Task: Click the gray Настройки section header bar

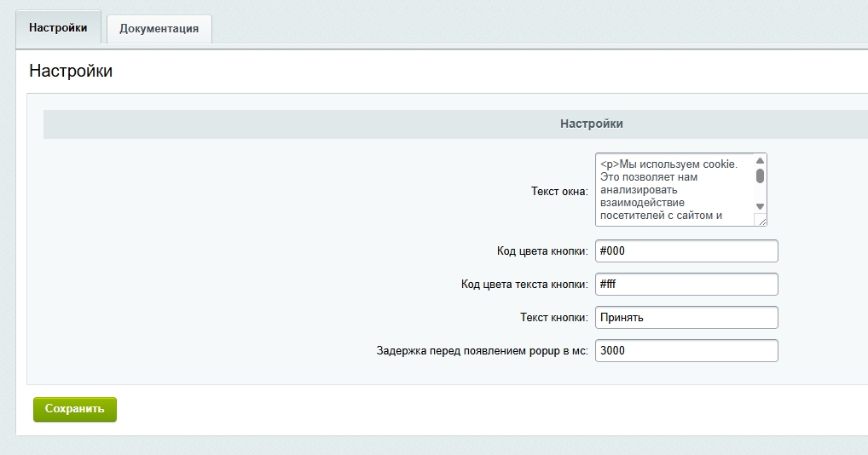Action: (591, 124)
